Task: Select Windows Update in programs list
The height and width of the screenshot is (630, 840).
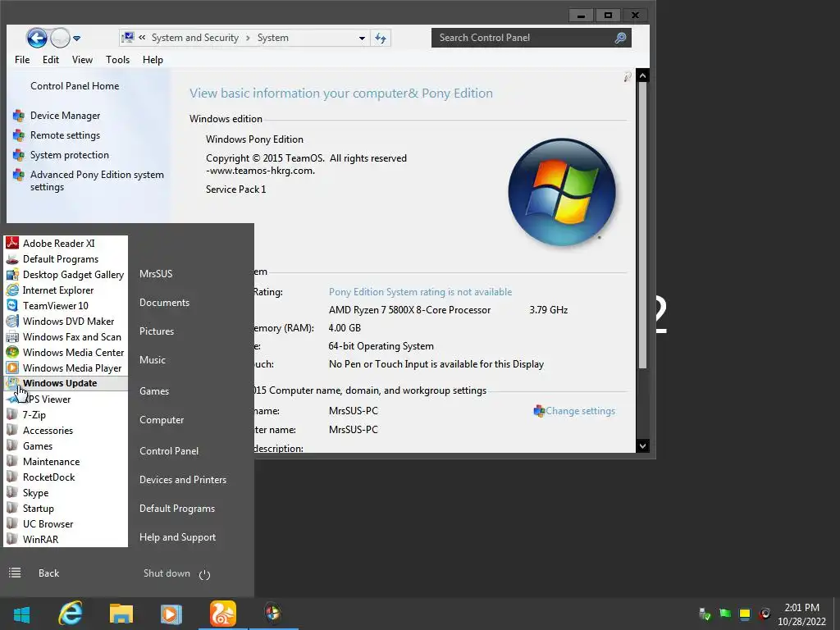Action: (66, 383)
